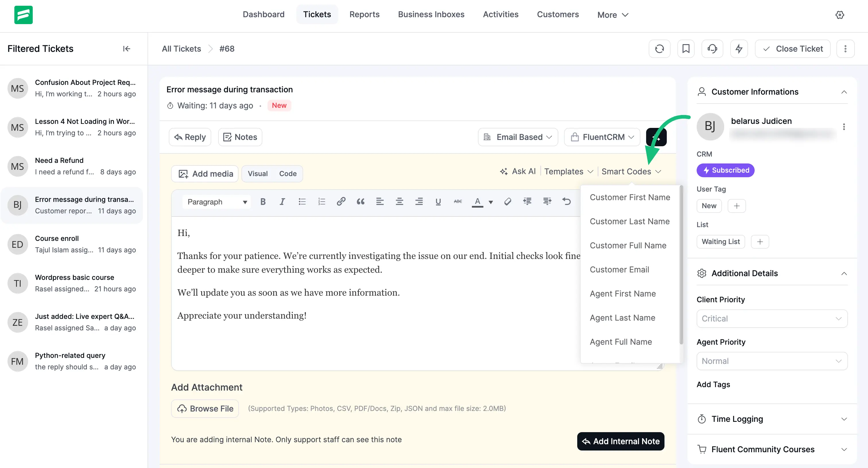The image size is (868, 468).
Task: Bookmark ticket #68
Action: coord(686,49)
